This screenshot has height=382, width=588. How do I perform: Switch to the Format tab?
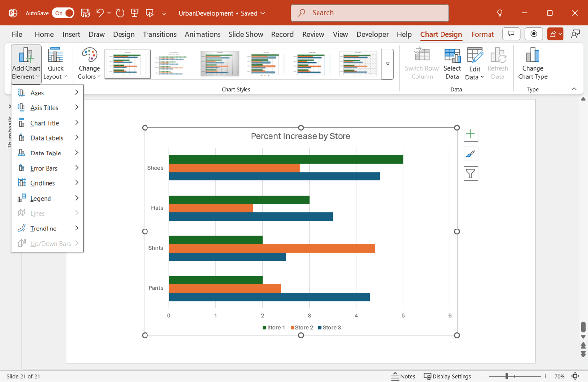(x=483, y=34)
